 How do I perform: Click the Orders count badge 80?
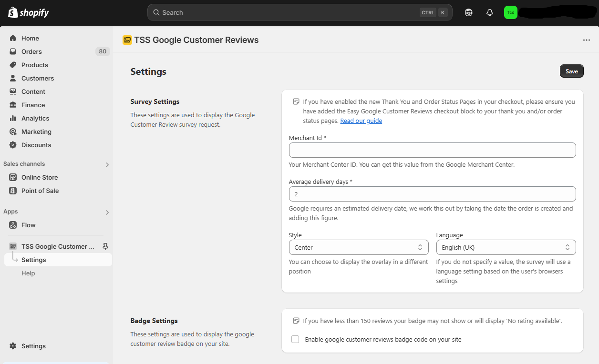(103, 51)
